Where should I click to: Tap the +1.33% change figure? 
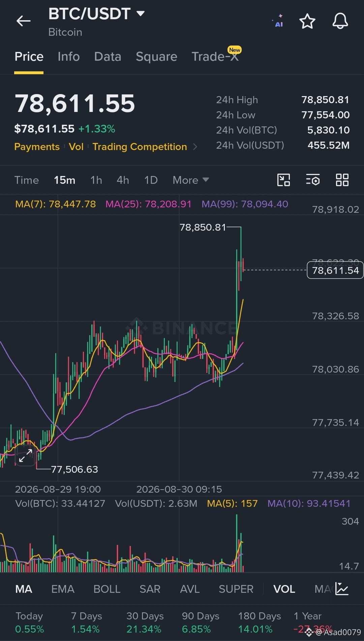pos(97,129)
